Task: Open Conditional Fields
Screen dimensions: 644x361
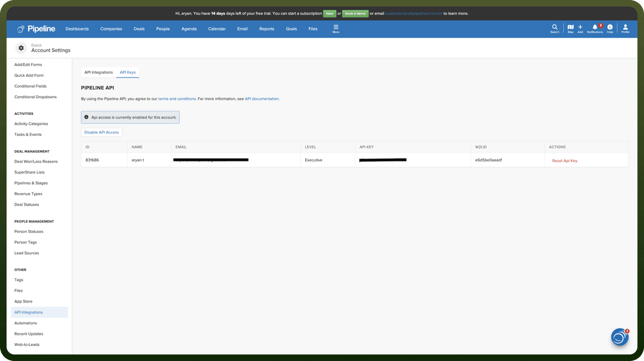Action: 30,86
